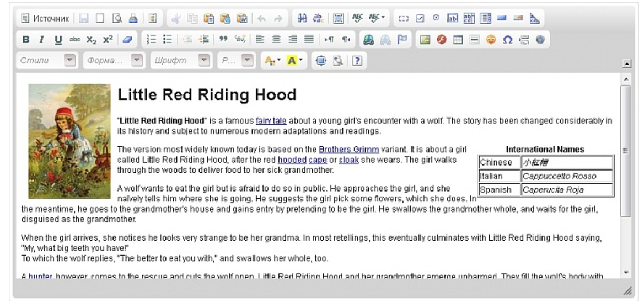Toggle Underline formatting
Image resolution: width=644 pixels, height=308 pixels.
(x=58, y=40)
